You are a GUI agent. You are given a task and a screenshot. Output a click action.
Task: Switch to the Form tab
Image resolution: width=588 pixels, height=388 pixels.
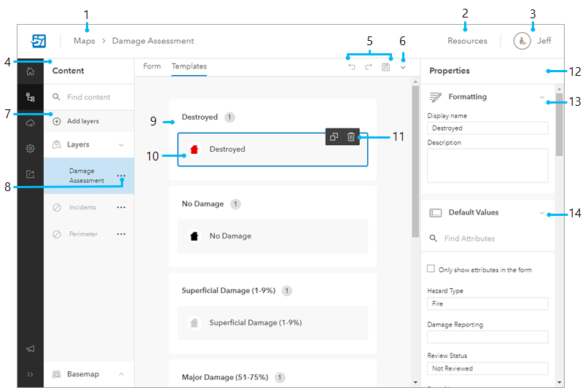tap(152, 66)
